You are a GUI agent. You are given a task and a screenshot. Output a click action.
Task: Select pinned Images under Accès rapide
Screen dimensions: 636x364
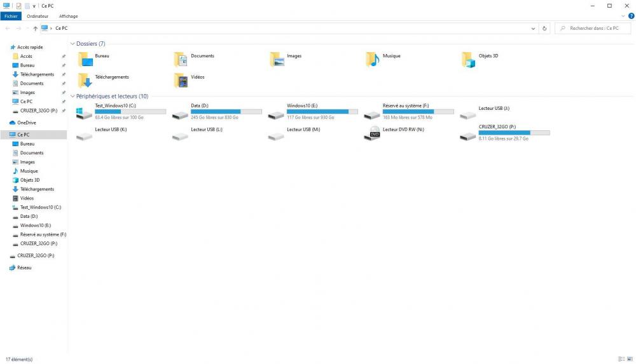pos(27,92)
